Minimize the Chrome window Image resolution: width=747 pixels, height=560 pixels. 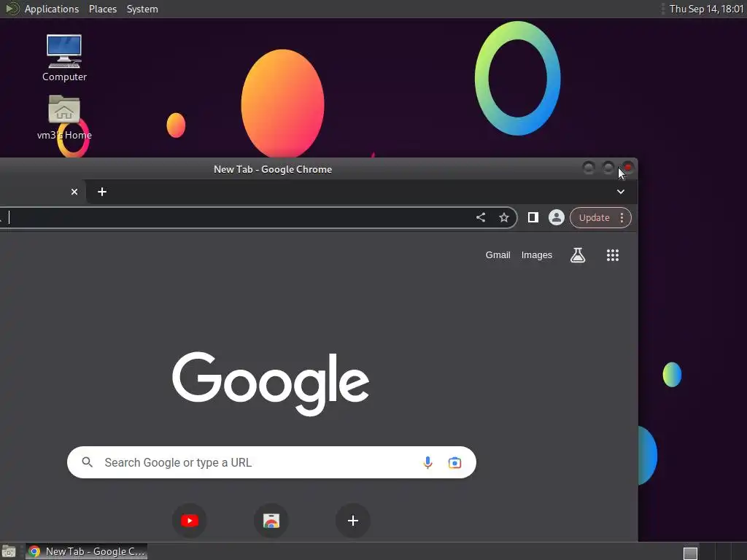pyautogui.click(x=589, y=168)
